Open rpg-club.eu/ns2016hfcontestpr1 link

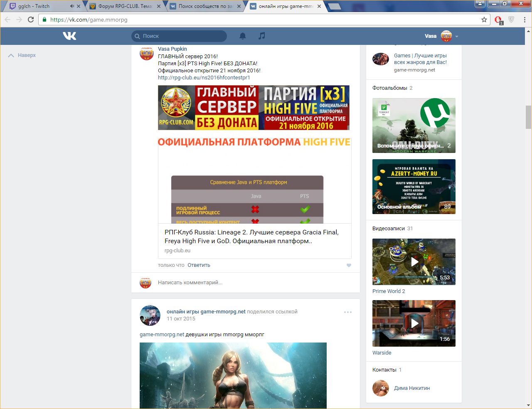pos(204,78)
